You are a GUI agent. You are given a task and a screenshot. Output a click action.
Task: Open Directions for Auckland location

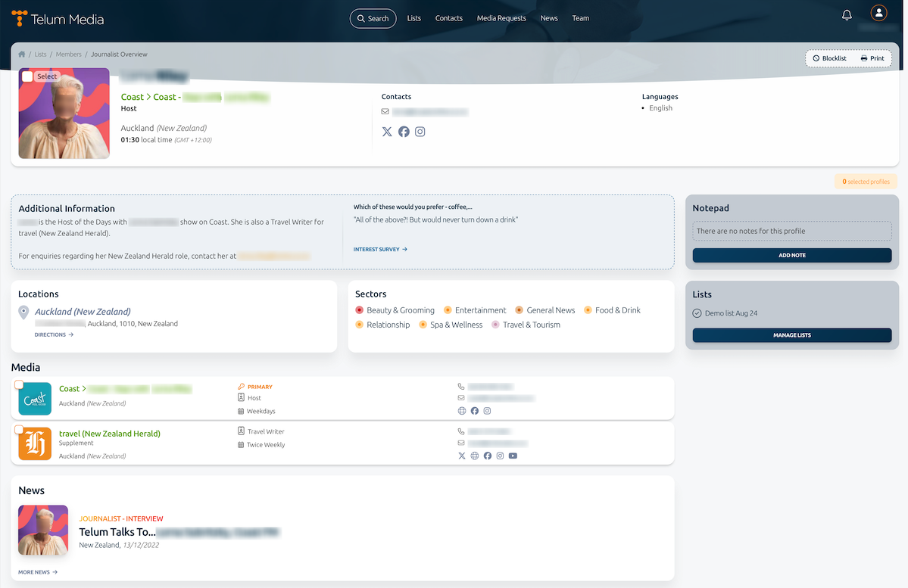[54, 334]
